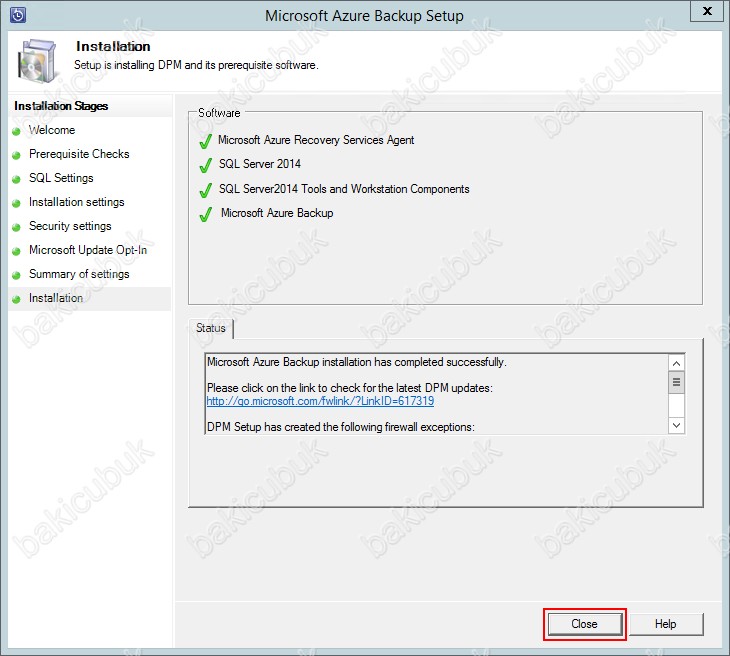Click 'SQL Server2014 Tools and Workstation Components' entry
Viewport: 730px width, 656px height.
point(344,189)
